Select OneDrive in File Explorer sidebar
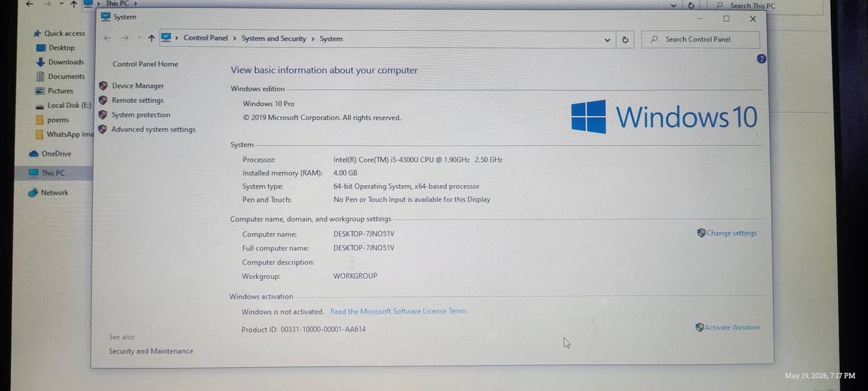Screen dimensions: 868x391 click(x=56, y=154)
